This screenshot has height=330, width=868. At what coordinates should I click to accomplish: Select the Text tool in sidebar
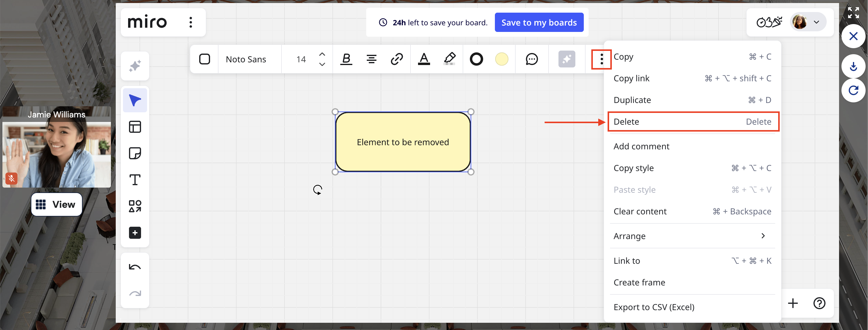pyautogui.click(x=135, y=180)
